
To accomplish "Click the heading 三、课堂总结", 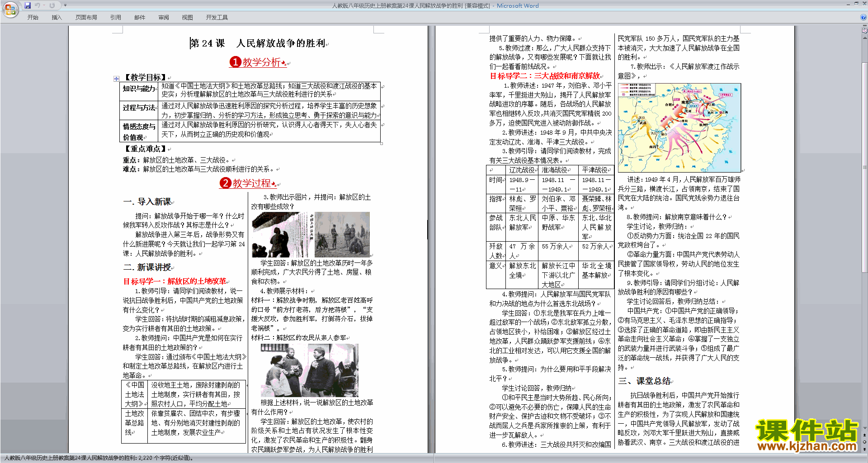I will coord(645,381).
